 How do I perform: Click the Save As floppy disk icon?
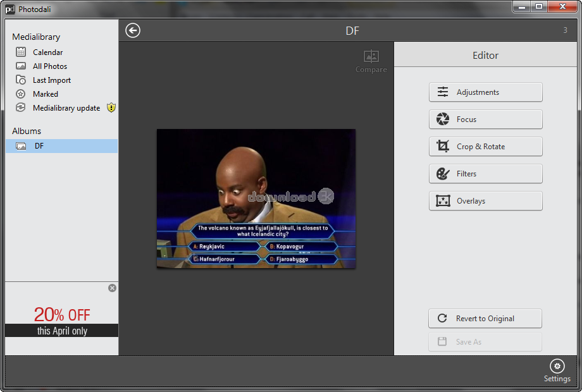[x=442, y=341]
